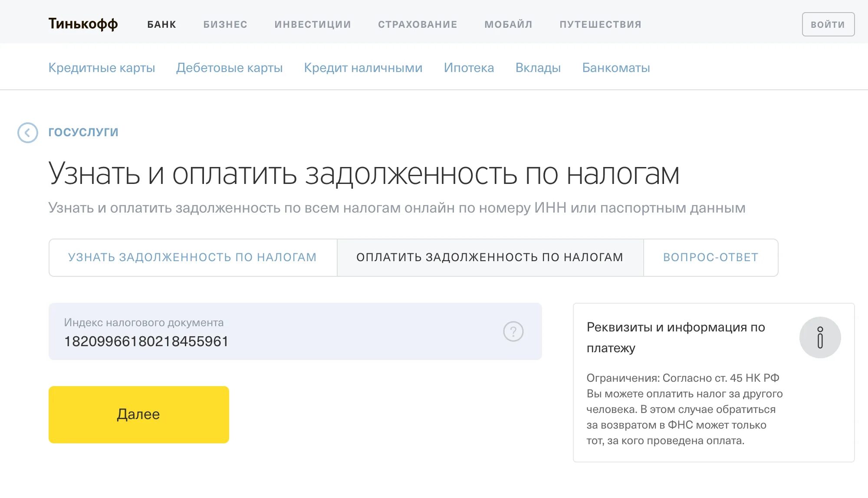The image size is (868, 498).
Task: Click the Ограничения paragraph about ст. 45 НК РФ
Action: [684, 409]
